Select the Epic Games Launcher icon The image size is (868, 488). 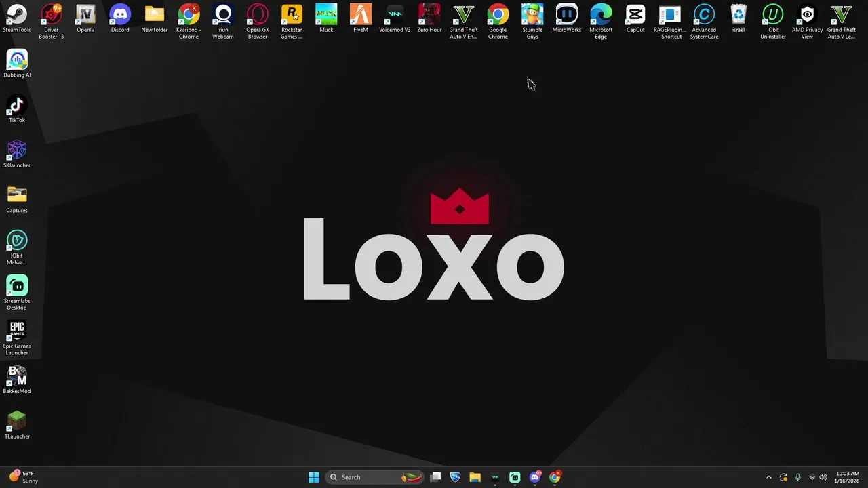[17, 338]
